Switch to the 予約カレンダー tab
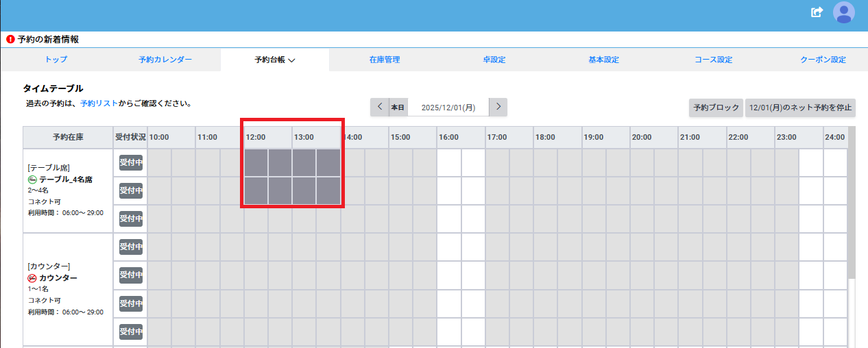868x348 pixels. (x=165, y=60)
